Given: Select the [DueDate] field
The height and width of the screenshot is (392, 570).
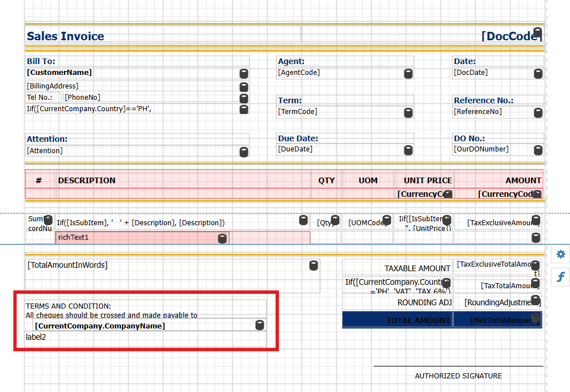Looking at the screenshot, I should click(x=345, y=149).
